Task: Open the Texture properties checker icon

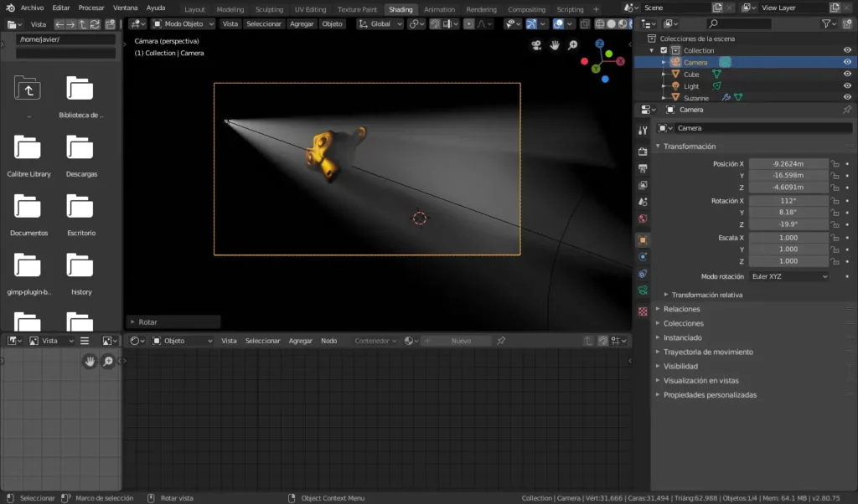Action: click(643, 311)
